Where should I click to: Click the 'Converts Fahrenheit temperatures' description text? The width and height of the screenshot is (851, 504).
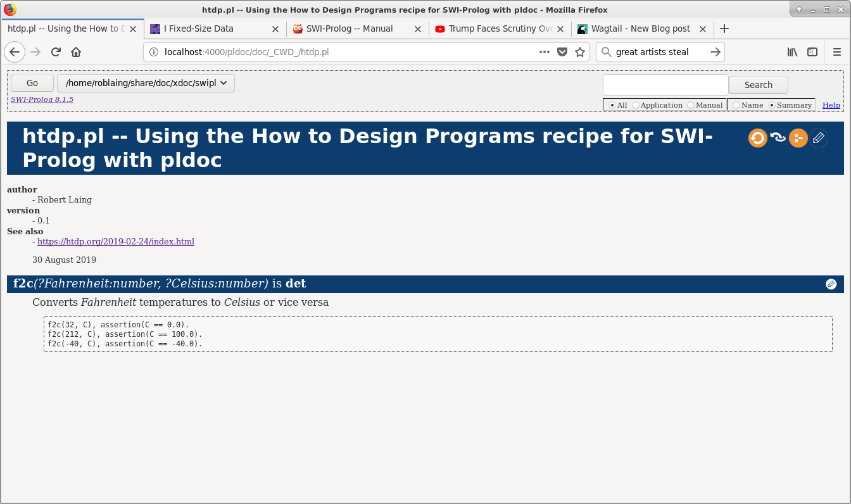click(180, 302)
